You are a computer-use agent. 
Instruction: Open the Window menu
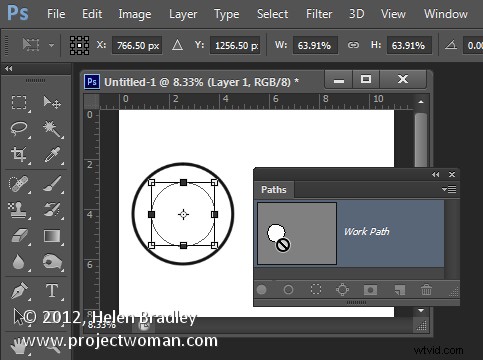[x=446, y=14]
